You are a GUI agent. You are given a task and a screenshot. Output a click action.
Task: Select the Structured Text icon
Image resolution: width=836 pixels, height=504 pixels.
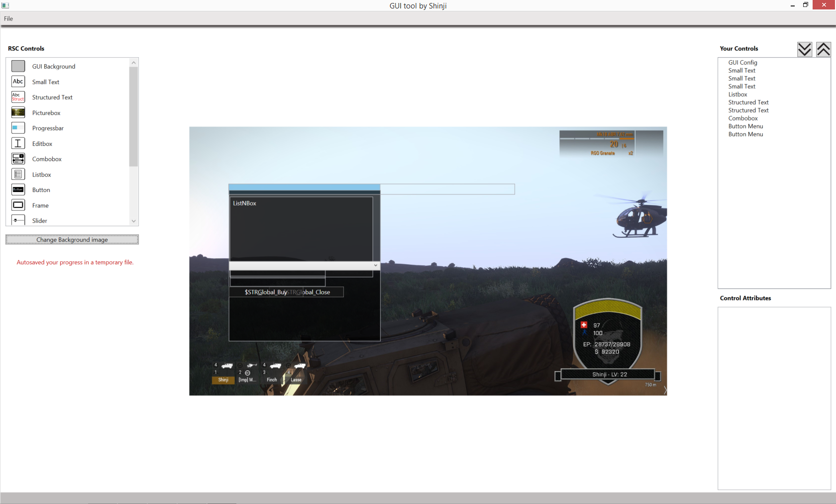(18, 97)
